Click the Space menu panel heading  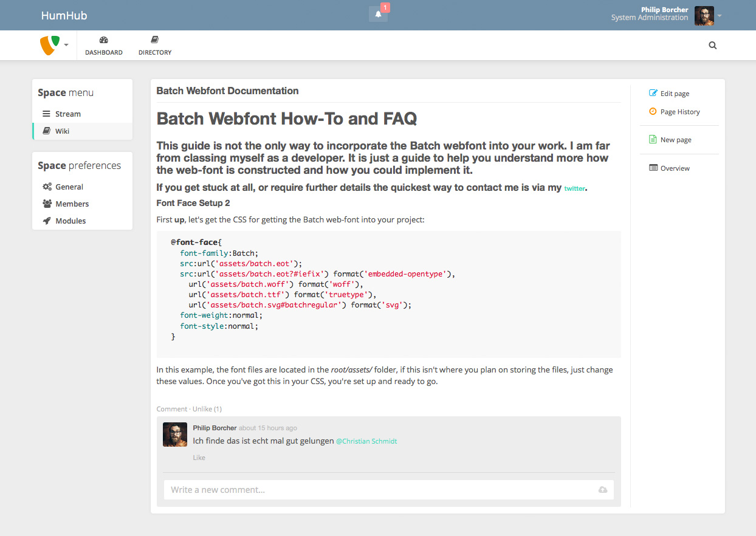pyautogui.click(x=66, y=92)
